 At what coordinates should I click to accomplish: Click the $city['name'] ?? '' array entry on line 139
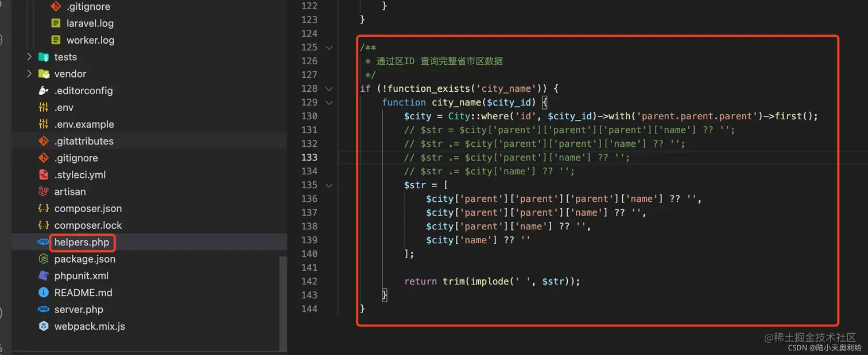click(478, 240)
